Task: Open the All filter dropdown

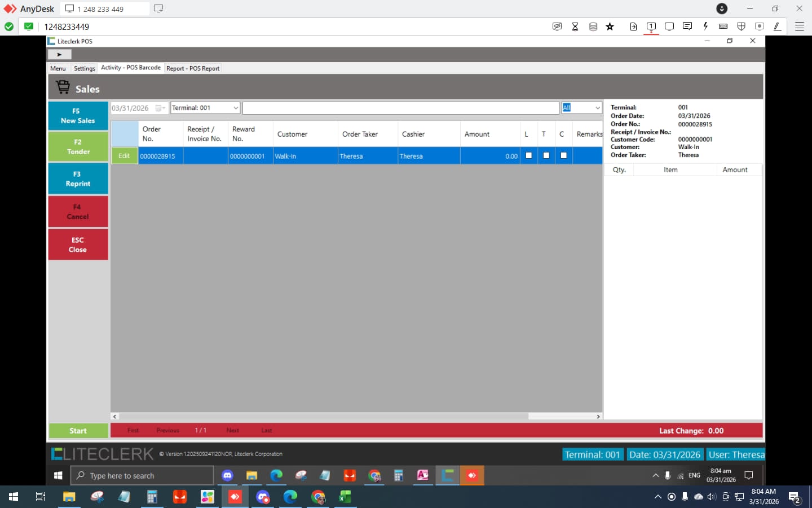Action: pyautogui.click(x=597, y=108)
